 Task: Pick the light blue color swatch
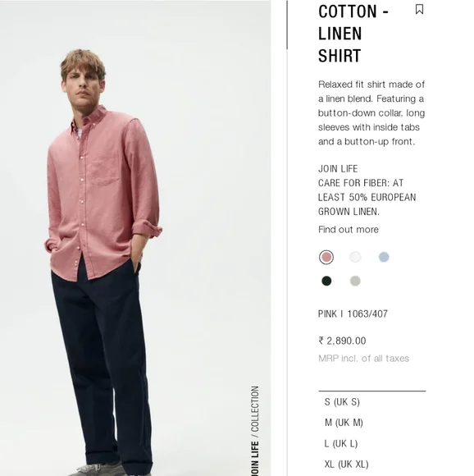(x=384, y=257)
